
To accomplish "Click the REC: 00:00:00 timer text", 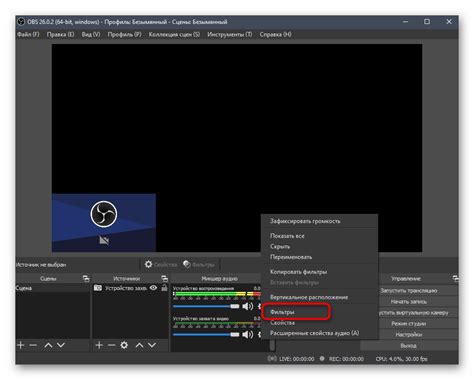I will coord(346,359).
